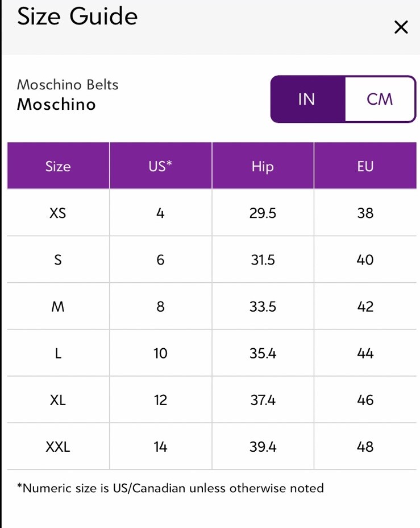Click the US* column header
Image resolution: width=420 pixels, height=528 pixels.
(x=160, y=166)
